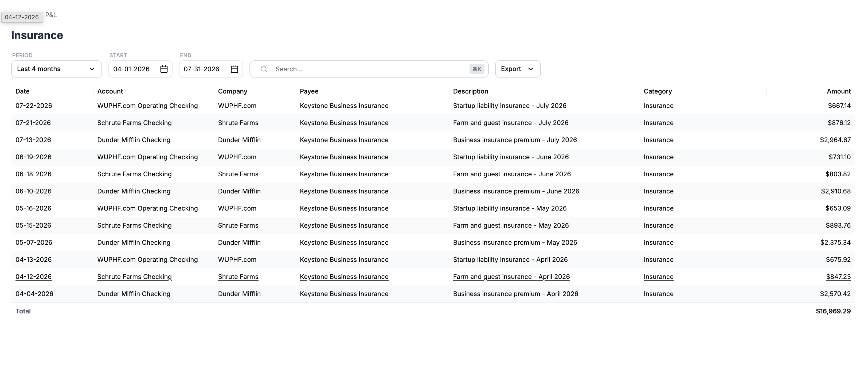This screenshot has height=365, width=868.
Task: Click the search magnifier icon
Action: click(x=264, y=69)
